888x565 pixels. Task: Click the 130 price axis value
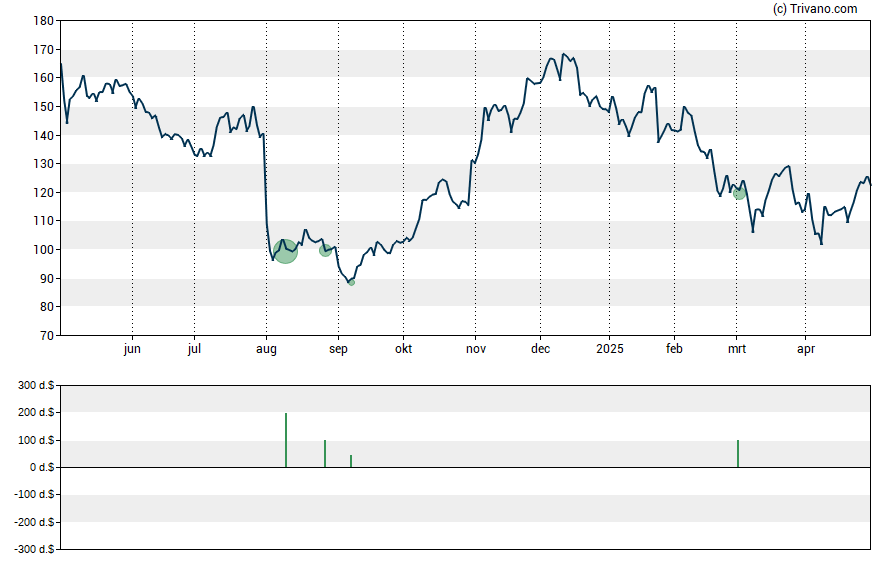point(44,164)
